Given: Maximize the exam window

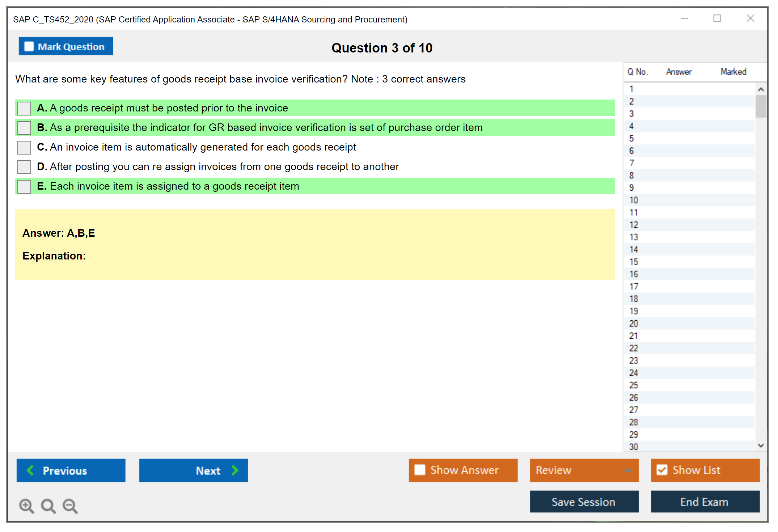Looking at the screenshot, I should 717,18.
